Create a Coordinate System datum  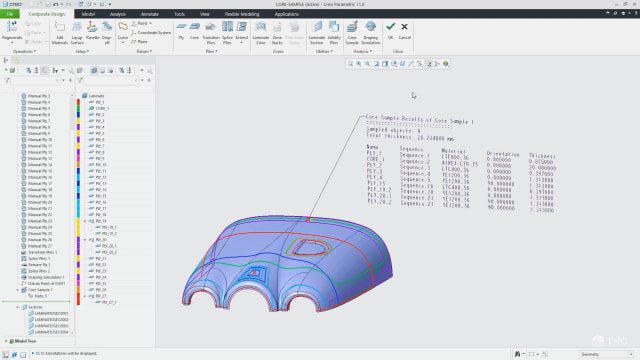coord(151,33)
